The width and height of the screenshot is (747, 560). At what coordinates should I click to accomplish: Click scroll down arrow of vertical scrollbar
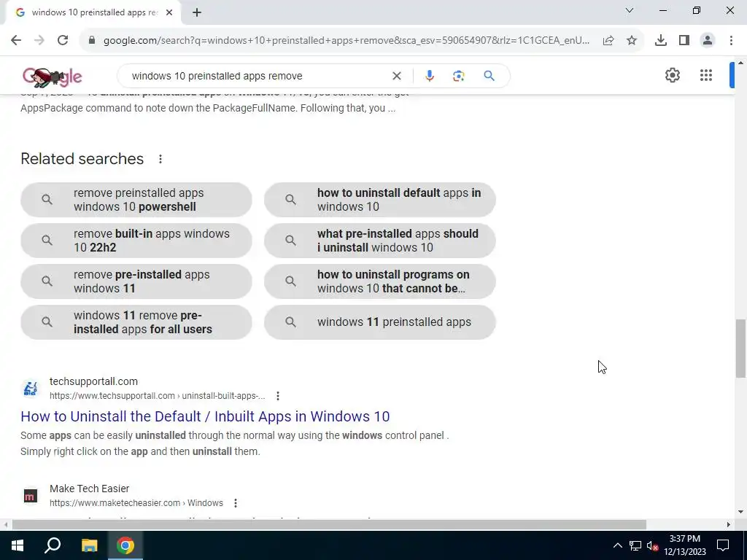click(x=740, y=512)
